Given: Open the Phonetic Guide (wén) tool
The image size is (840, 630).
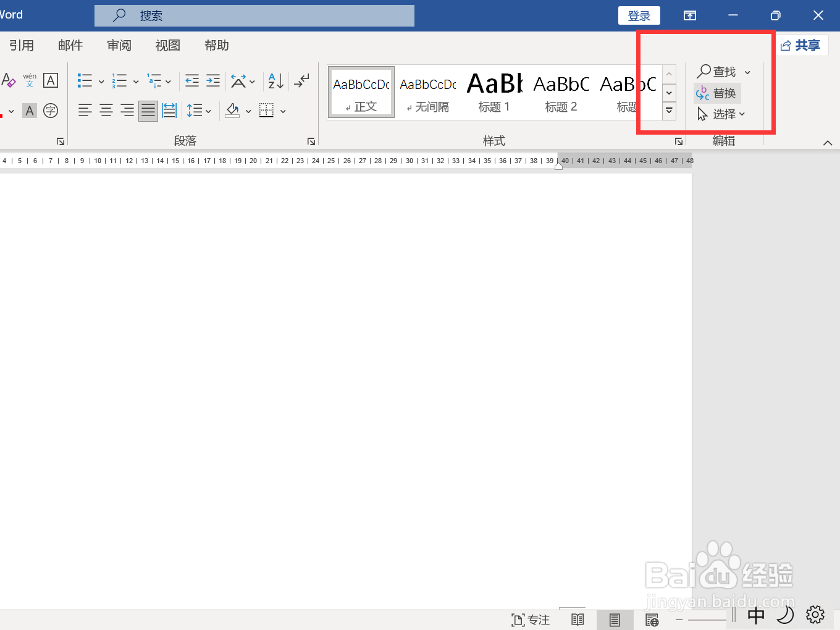Looking at the screenshot, I should (30, 80).
